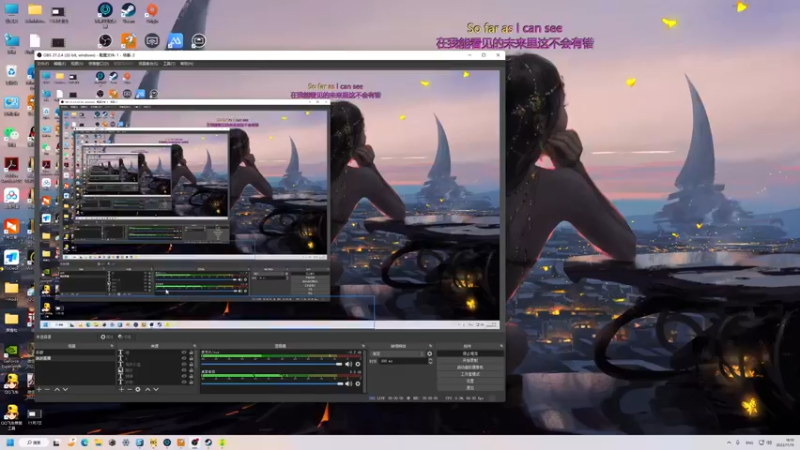
Task: Toggle visibility eye of third source row
Action: (184, 364)
